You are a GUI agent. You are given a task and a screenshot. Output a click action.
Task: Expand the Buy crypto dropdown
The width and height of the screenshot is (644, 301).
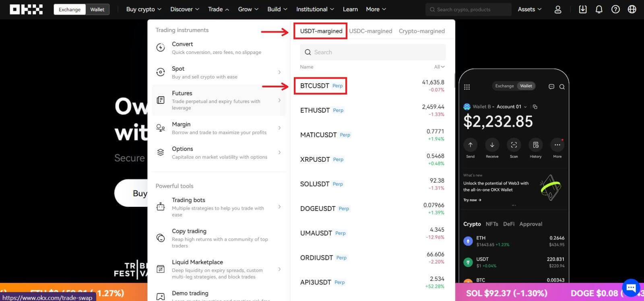tap(144, 9)
